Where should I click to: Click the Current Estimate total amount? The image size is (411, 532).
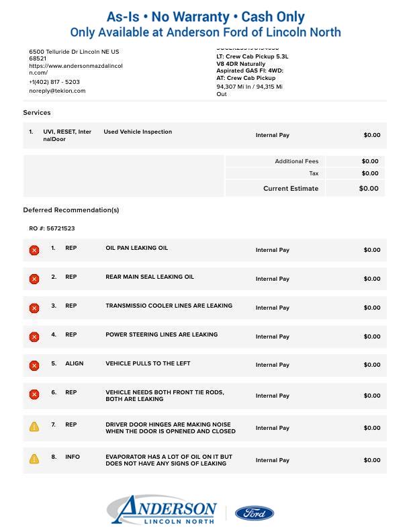[x=368, y=189]
